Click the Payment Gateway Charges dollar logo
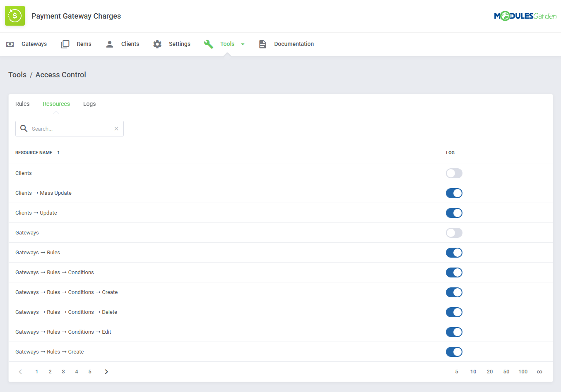This screenshot has width=561, height=392. (14, 16)
